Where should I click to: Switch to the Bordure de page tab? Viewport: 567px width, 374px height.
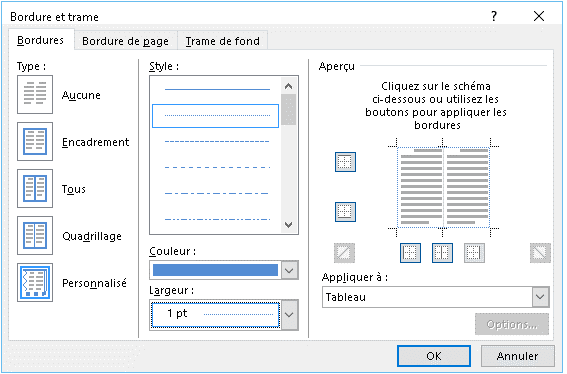coord(125,41)
